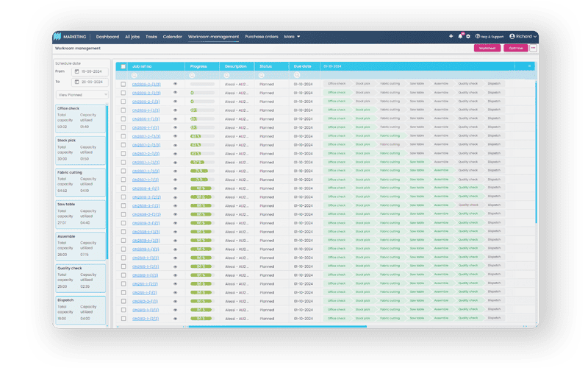Click the pink Worksheet button
This screenshot has height=368, width=588.
pos(487,49)
